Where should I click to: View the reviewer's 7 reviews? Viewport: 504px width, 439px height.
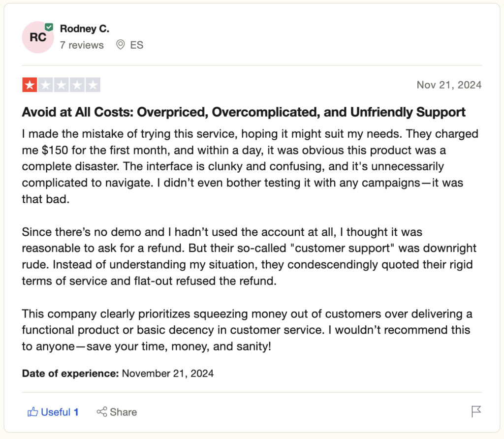[82, 45]
